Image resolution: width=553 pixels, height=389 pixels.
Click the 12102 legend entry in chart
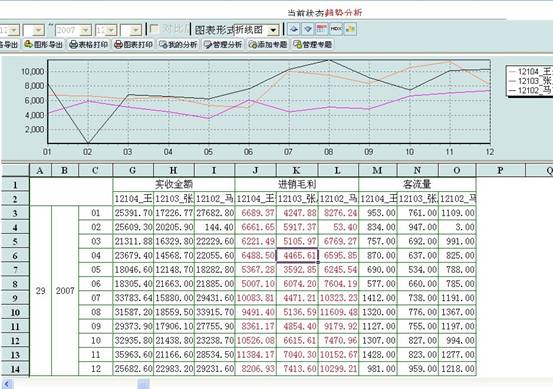tap(530, 90)
